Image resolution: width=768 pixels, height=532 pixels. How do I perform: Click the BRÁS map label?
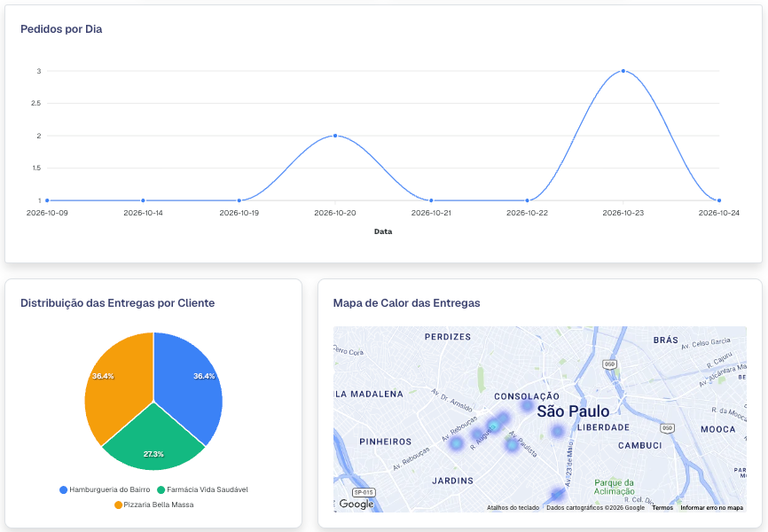point(666,340)
